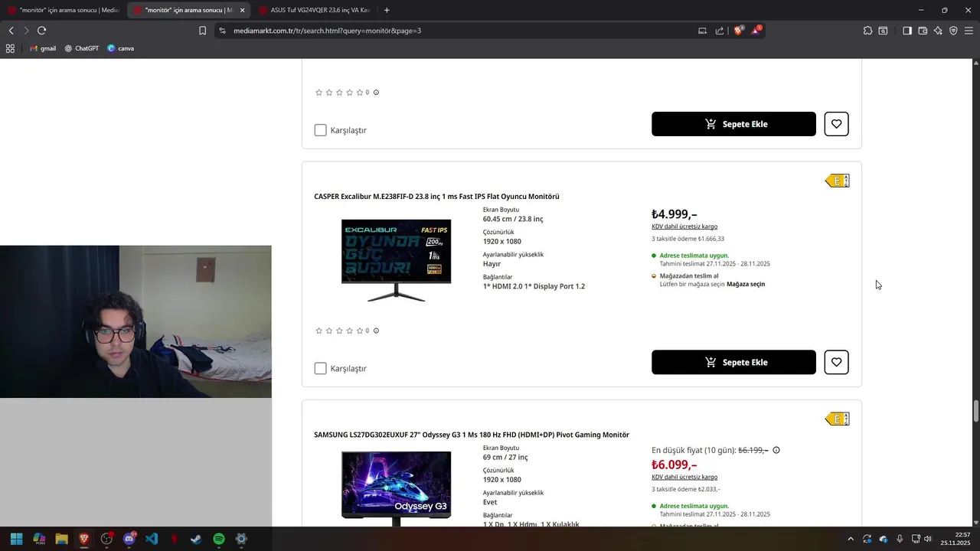The width and height of the screenshot is (980, 551).
Task: Open Discord from the taskbar
Action: (129, 539)
